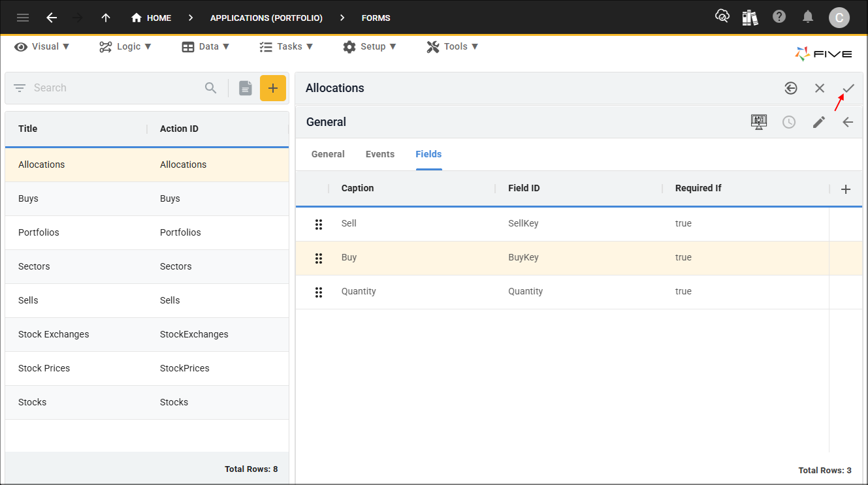Go forward with the right arrow
Screen dimensions: 868x485
point(78,18)
